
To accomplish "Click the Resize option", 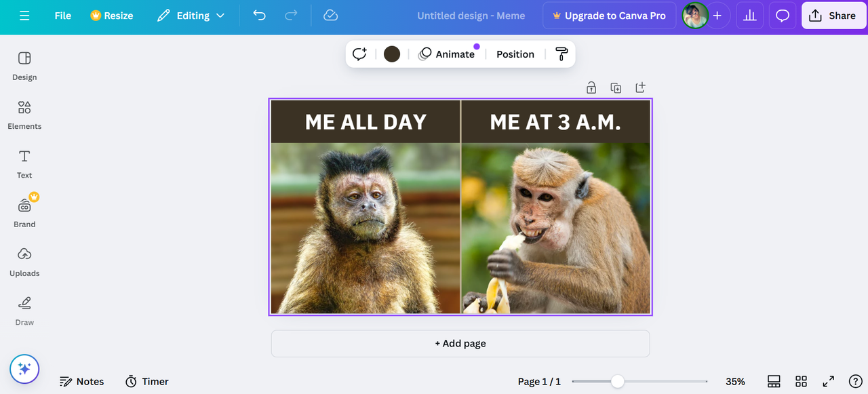I will pyautogui.click(x=112, y=16).
